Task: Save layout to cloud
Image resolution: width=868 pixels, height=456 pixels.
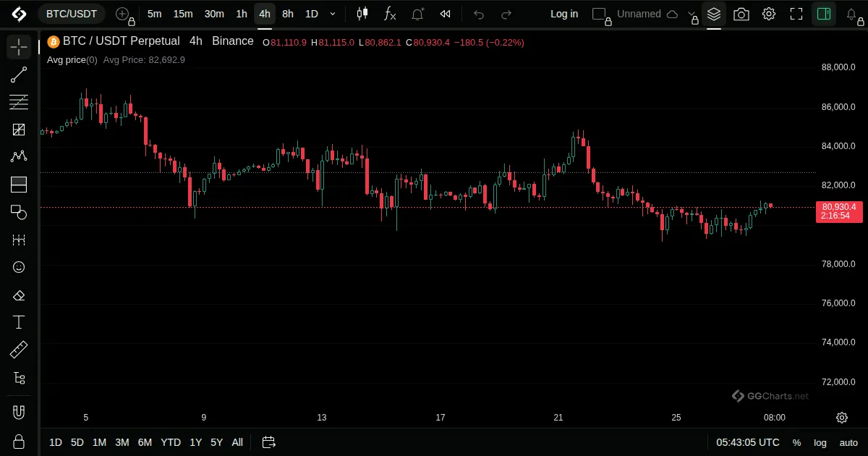Action: pos(672,14)
